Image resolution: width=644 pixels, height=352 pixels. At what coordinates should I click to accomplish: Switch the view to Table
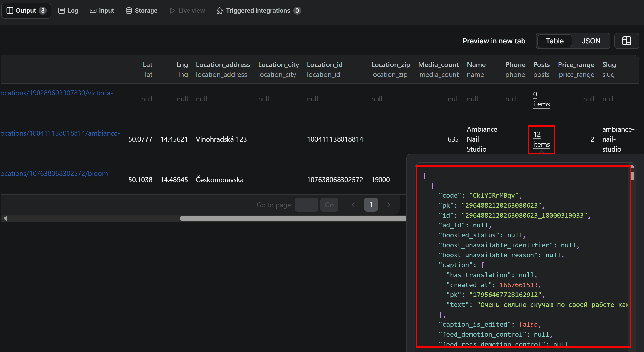pyautogui.click(x=554, y=41)
